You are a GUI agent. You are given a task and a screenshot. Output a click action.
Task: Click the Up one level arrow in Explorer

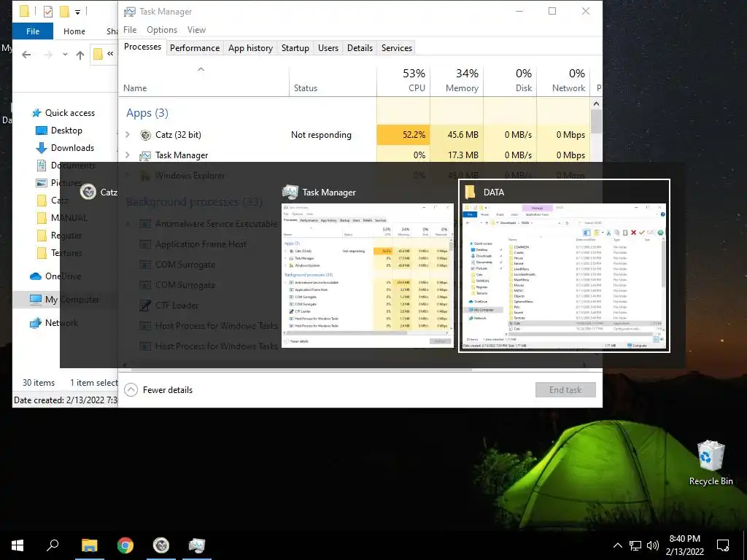[80, 55]
